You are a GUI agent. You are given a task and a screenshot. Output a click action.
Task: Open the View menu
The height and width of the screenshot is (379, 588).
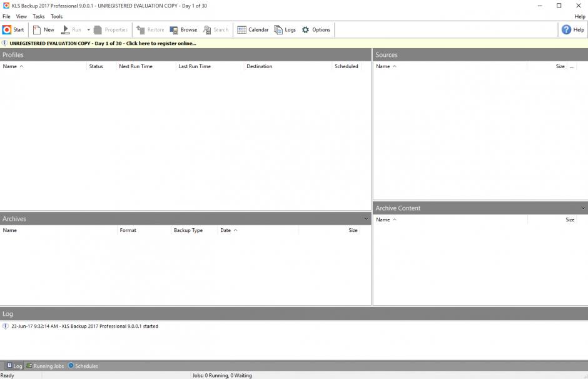(21, 16)
